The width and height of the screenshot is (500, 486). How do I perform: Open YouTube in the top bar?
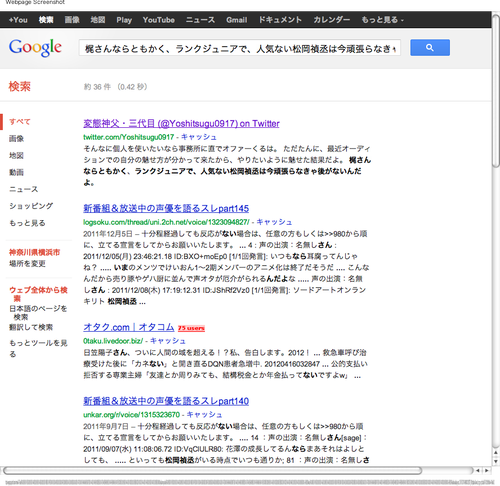159,20
